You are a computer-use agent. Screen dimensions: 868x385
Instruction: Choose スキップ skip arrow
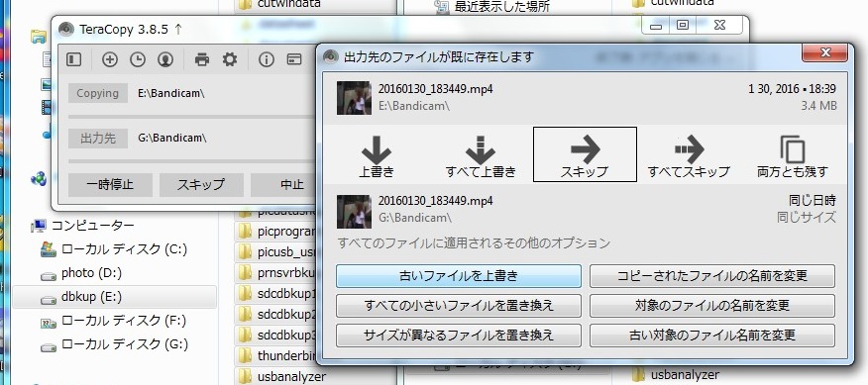pyautogui.click(x=585, y=154)
